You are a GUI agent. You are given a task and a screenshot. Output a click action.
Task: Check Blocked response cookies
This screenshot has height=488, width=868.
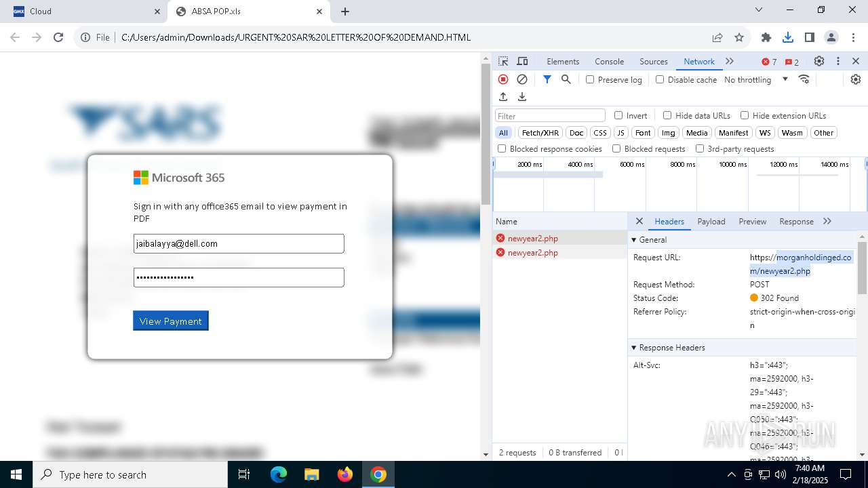point(502,148)
